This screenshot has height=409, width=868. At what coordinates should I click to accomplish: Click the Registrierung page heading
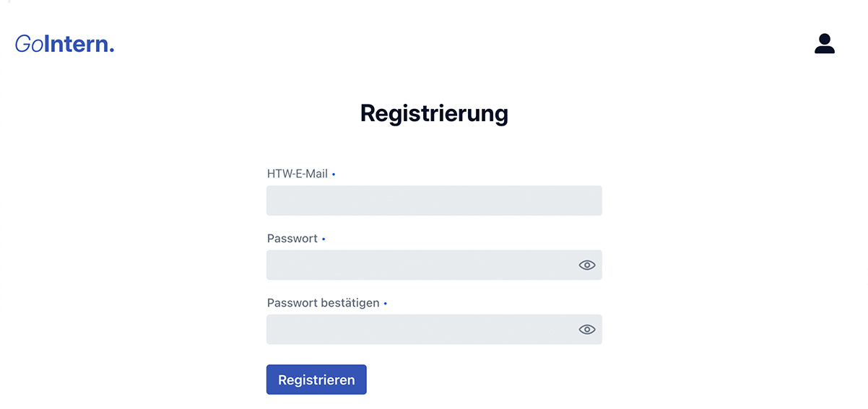point(434,113)
